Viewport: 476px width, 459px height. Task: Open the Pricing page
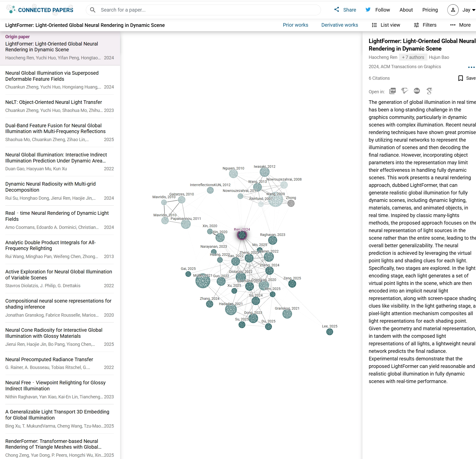tap(430, 10)
